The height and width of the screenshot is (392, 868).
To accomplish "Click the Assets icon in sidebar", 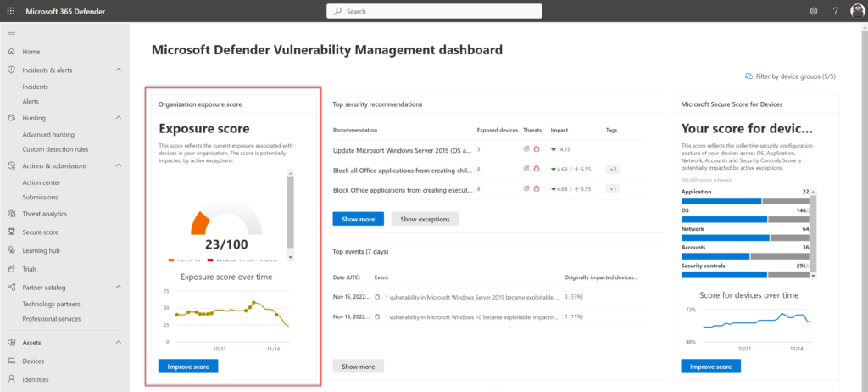I will point(11,343).
